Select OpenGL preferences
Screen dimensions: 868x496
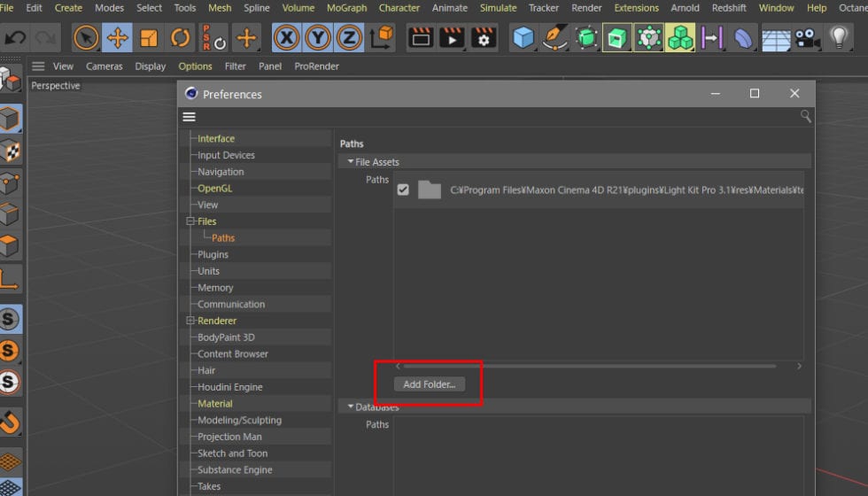[x=214, y=188]
